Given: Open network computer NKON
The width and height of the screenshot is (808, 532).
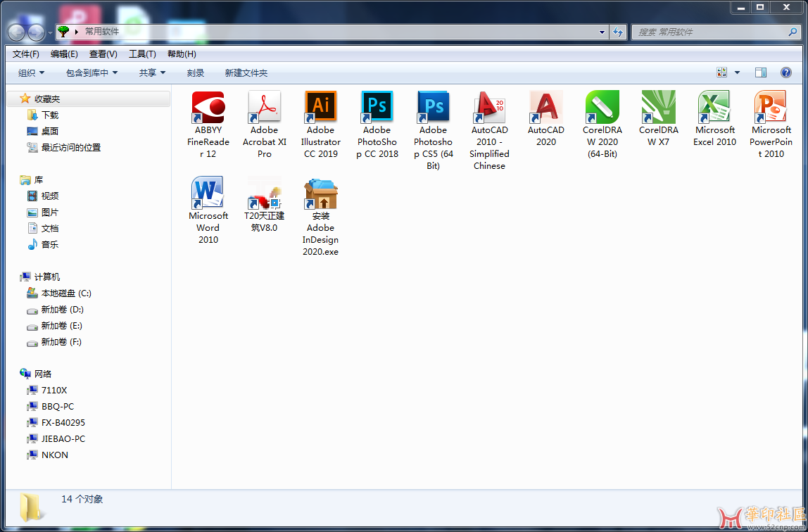Looking at the screenshot, I should point(55,455).
